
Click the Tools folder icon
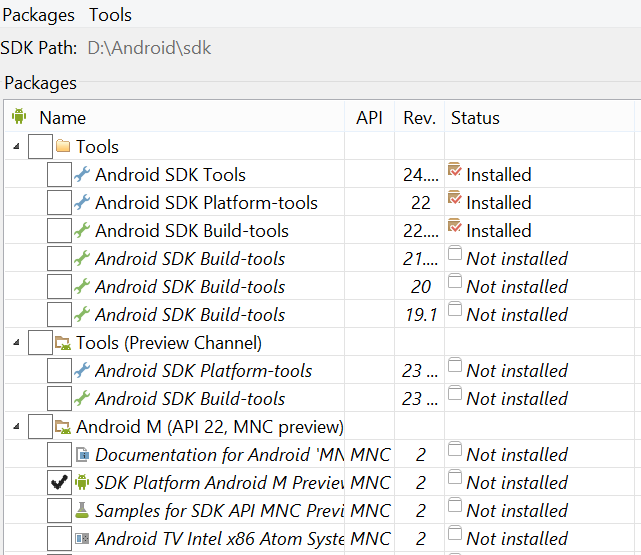(63, 145)
